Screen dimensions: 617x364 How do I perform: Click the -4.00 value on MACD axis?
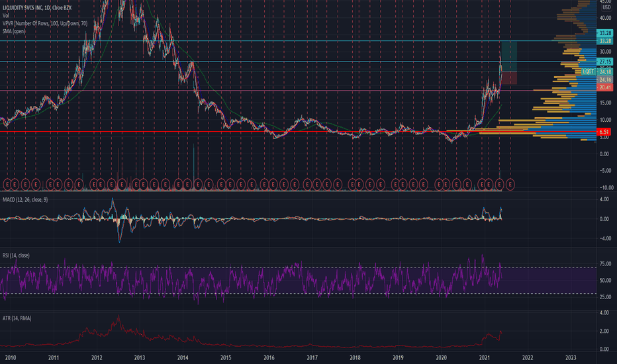pos(604,239)
